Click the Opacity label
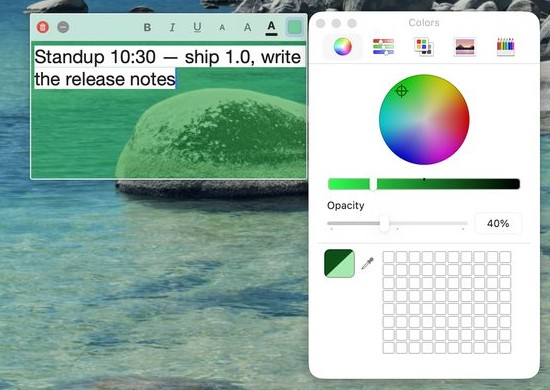Viewport: 550px width, 390px height. [x=346, y=206]
